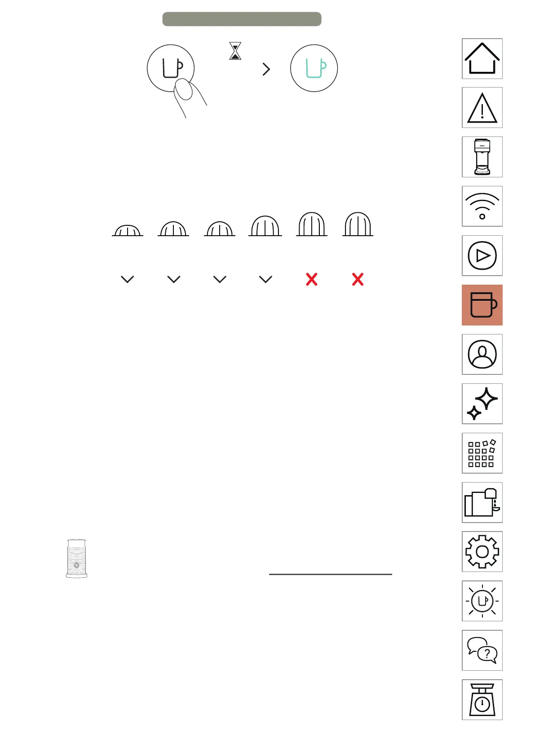Open the coffee machine overview icon
Image resolution: width=535 pixels, height=756 pixels.
click(482, 157)
